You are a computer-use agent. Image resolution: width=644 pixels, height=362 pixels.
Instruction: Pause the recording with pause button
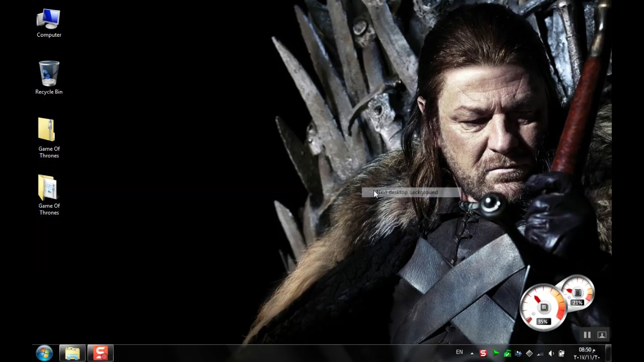[x=587, y=335]
